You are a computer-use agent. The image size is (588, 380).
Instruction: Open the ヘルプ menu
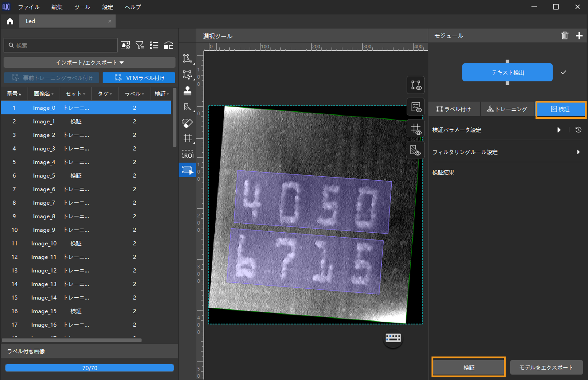coord(132,7)
